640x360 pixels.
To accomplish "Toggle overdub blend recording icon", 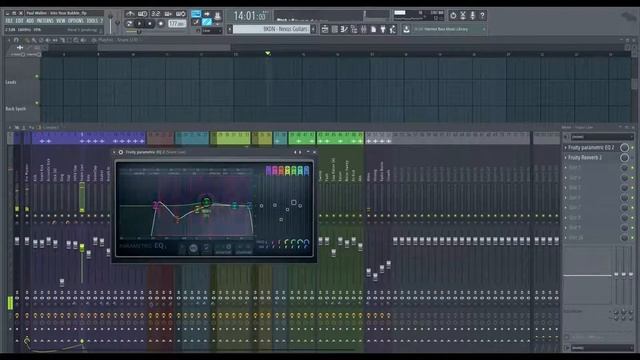I will (169, 13).
